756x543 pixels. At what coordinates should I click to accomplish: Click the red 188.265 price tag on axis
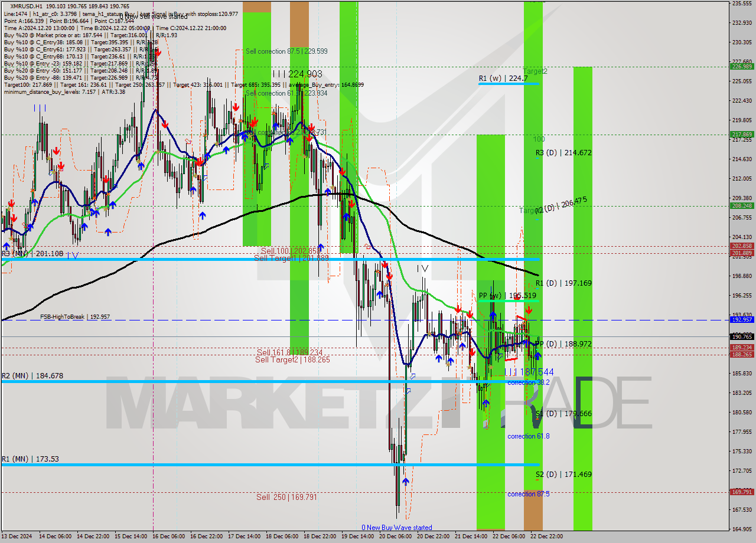(x=742, y=355)
